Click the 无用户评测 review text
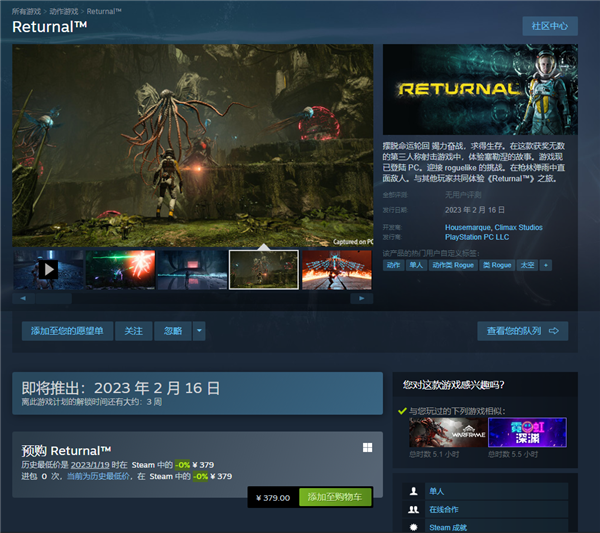The width and height of the screenshot is (600, 533). pos(463,195)
